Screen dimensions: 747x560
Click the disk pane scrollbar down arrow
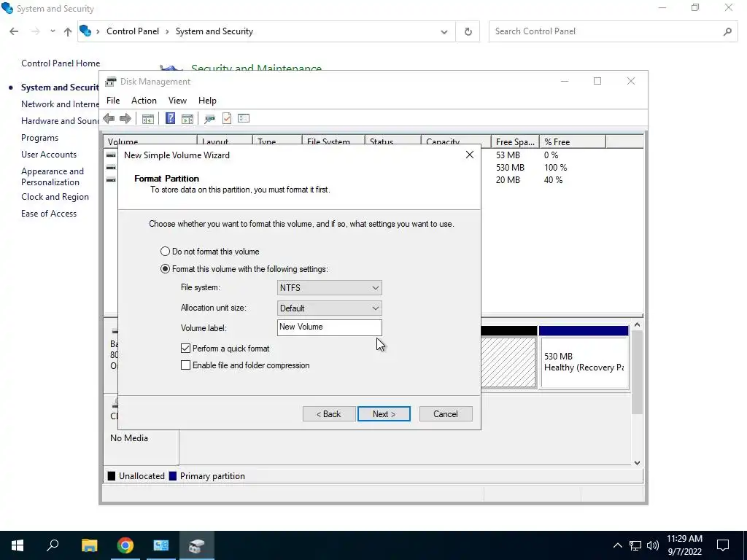pos(637,462)
